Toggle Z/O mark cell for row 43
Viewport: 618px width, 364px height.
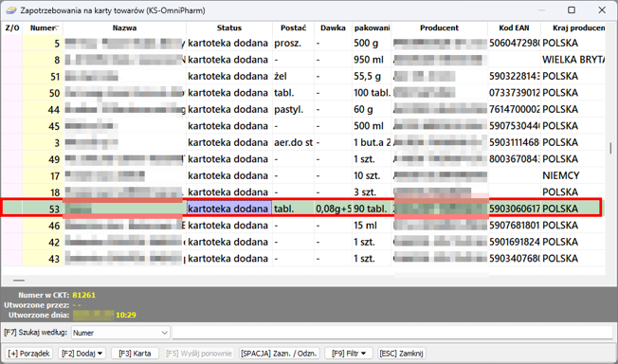(11, 259)
